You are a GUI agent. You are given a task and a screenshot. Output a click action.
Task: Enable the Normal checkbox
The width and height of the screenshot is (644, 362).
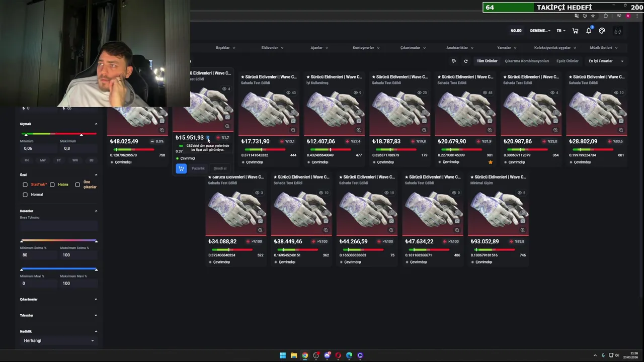[25, 195]
